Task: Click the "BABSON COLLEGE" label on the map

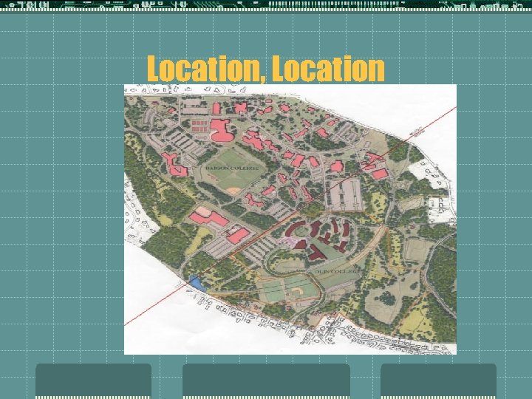Action: coord(232,168)
